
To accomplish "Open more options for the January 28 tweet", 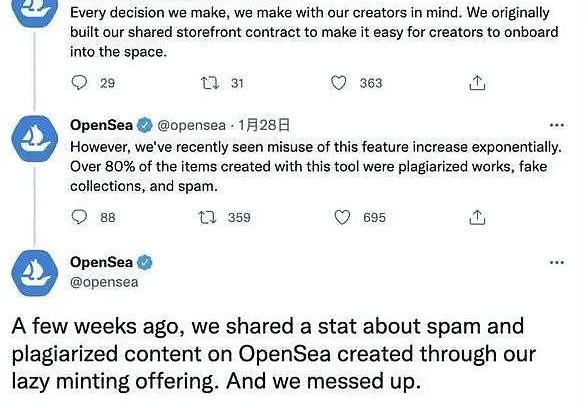I will pyautogui.click(x=556, y=125).
